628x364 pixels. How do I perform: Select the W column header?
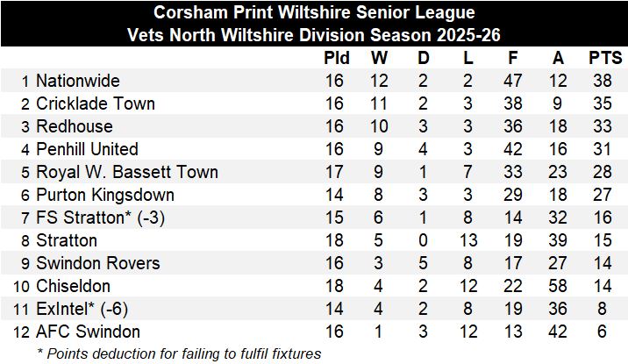pyautogui.click(x=380, y=59)
